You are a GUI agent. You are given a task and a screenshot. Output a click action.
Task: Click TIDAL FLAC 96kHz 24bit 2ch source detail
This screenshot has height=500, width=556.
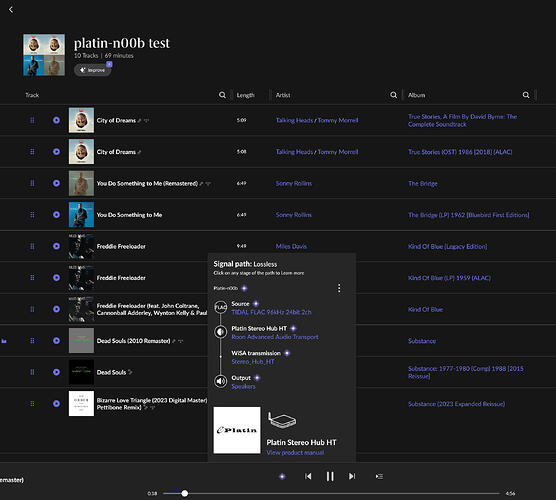[x=271, y=312]
